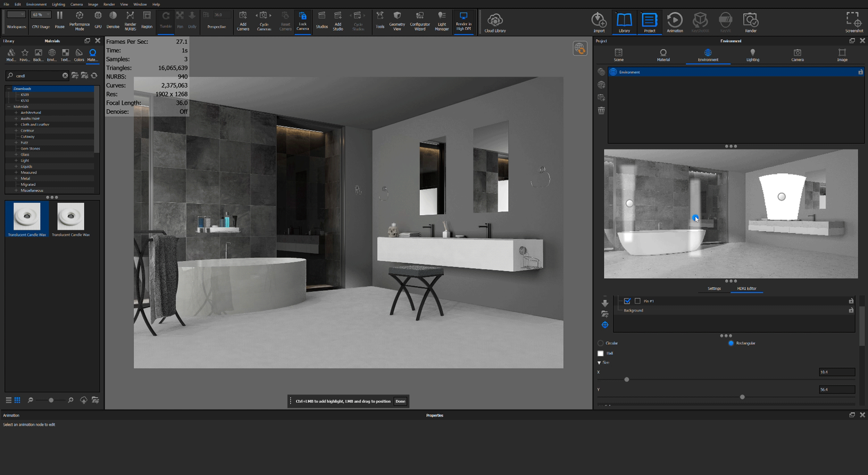The image size is (868, 475).
Task: Click the GPU mode icon
Action: [98, 20]
